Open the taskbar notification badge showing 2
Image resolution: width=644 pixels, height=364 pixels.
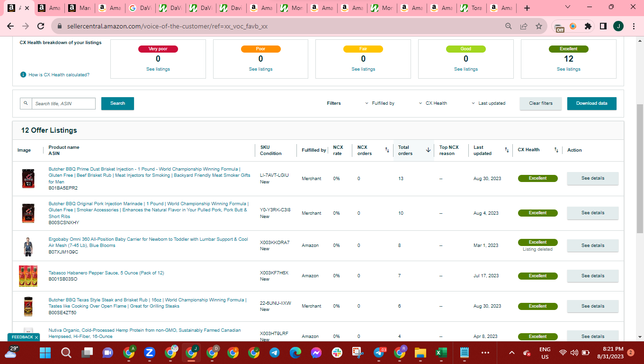click(x=631, y=353)
